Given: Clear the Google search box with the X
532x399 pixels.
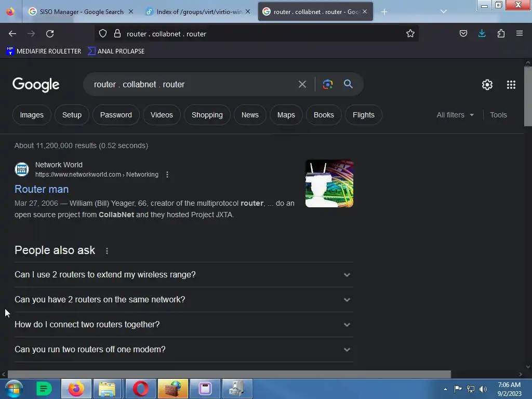Looking at the screenshot, I should tap(302, 84).
